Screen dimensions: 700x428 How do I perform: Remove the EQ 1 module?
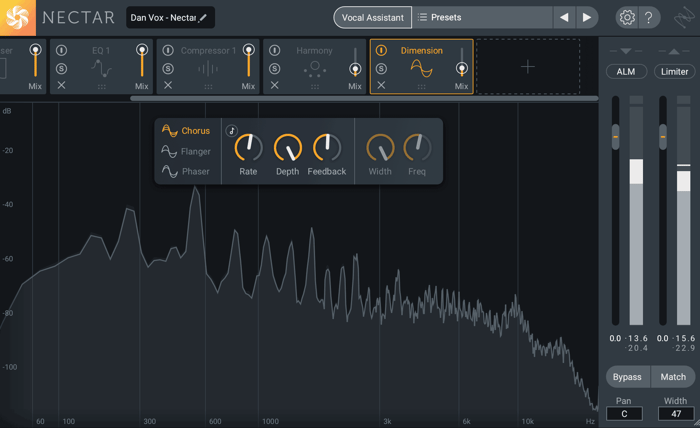pos(62,85)
